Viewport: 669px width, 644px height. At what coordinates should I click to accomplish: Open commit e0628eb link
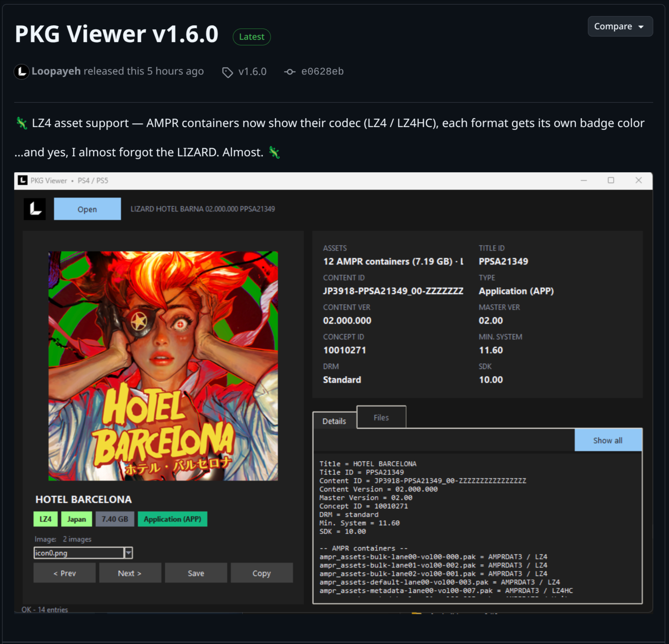click(322, 71)
